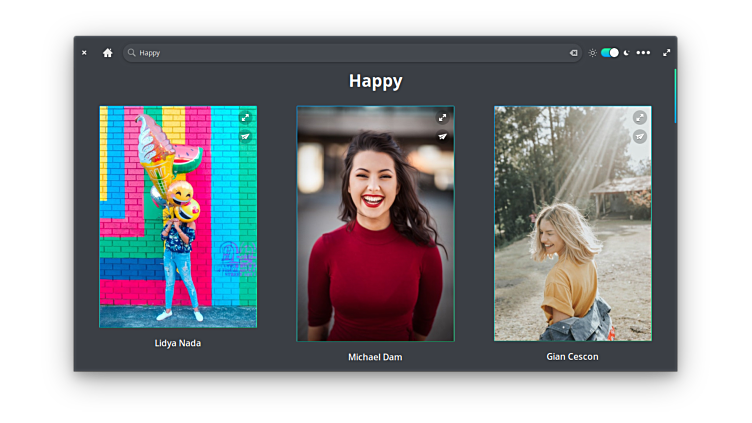This screenshot has width=752, height=423.
Task: Go to the Home page
Action: [x=108, y=53]
